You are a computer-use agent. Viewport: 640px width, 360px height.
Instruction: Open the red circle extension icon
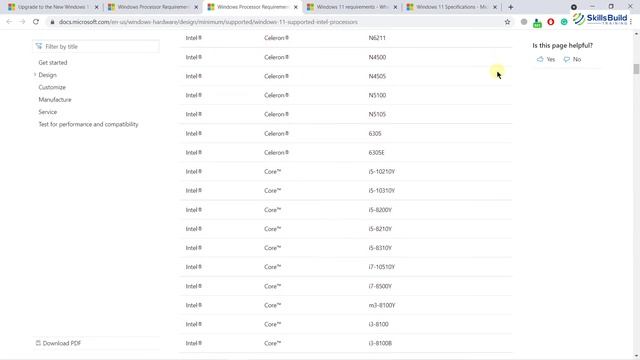click(x=551, y=22)
